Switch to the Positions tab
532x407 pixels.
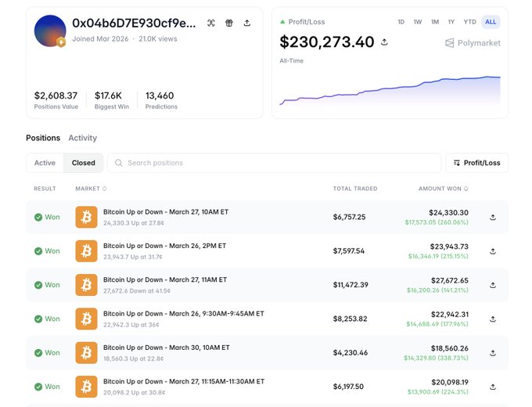click(43, 138)
